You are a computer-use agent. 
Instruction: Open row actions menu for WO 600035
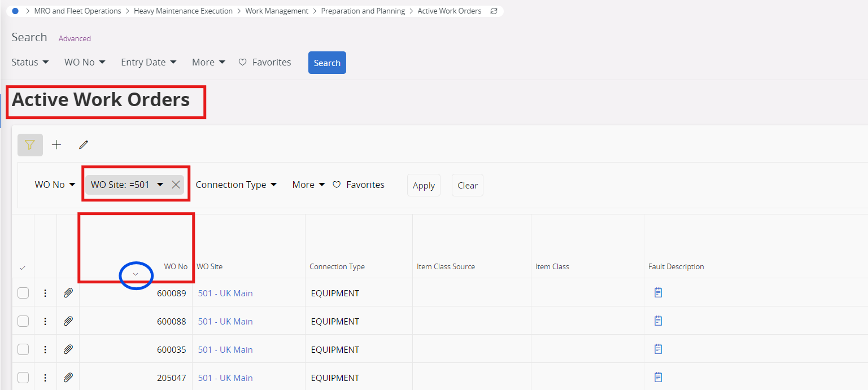[x=45, y=349]
